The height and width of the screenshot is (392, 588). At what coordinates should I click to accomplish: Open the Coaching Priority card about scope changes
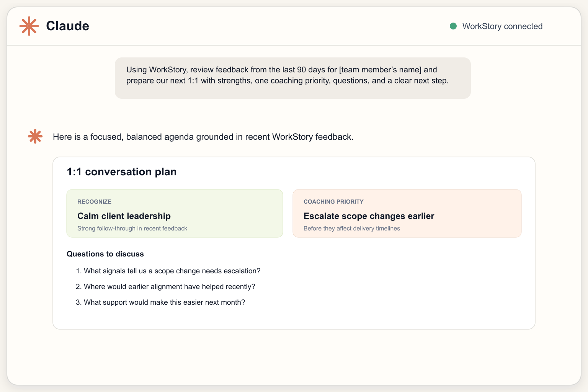coord(407,214)
